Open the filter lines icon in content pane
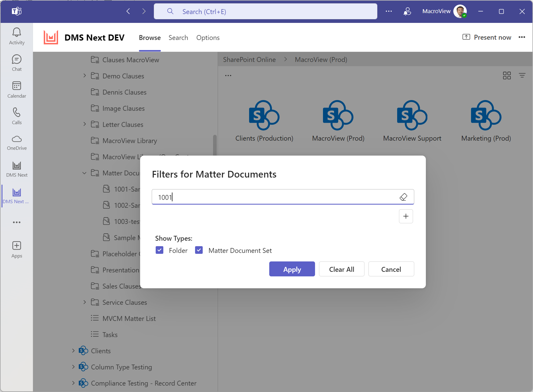533x392 pixels. click(x=522, y=75)
